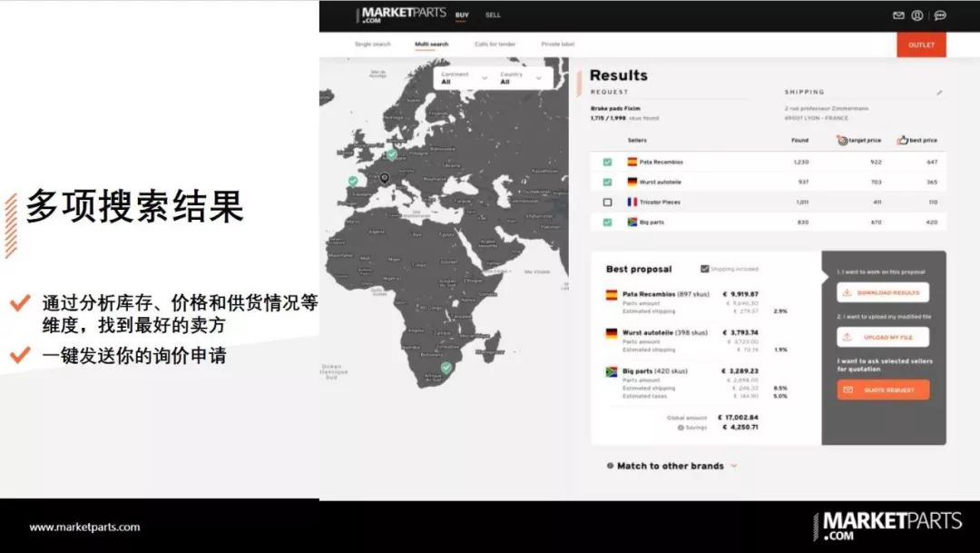Click the best price thumbs-up icon
Viewport: 980px width, 553px height.
[x=903, y=140]
